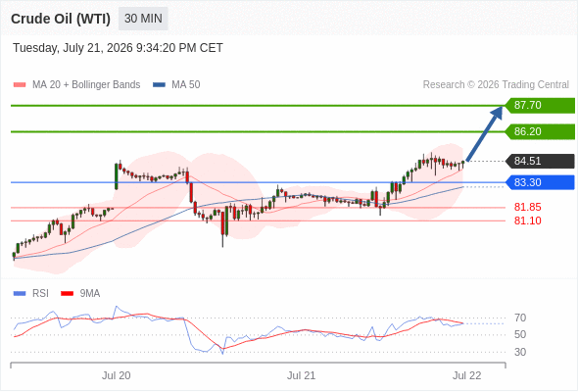
Task: Click the Jul 22 date axis label
Action: [x=467, y=375]
